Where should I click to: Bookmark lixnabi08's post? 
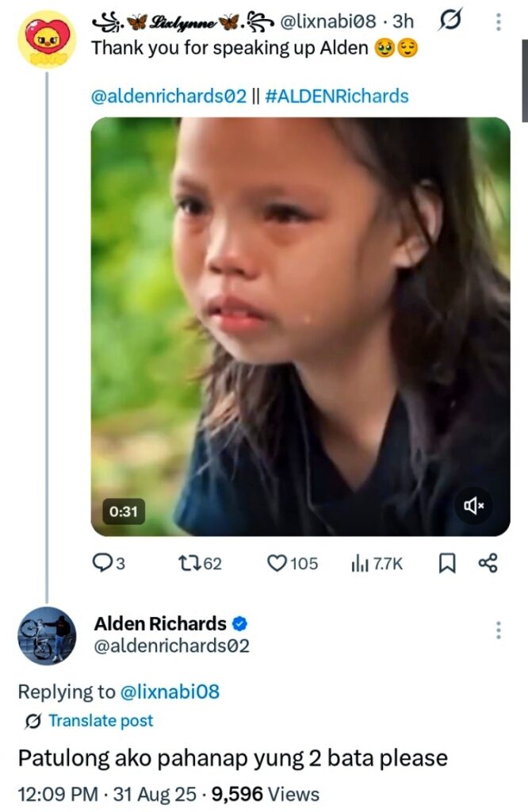(x=447, y=563)
